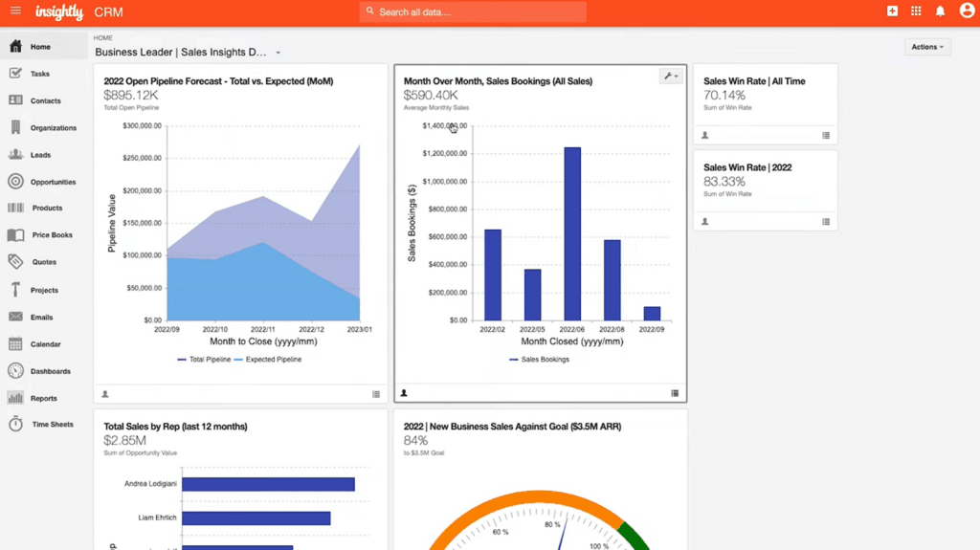980x550 pixels.
Task: Click user icon on Sales Bookings card
Action: pos(404,393)
